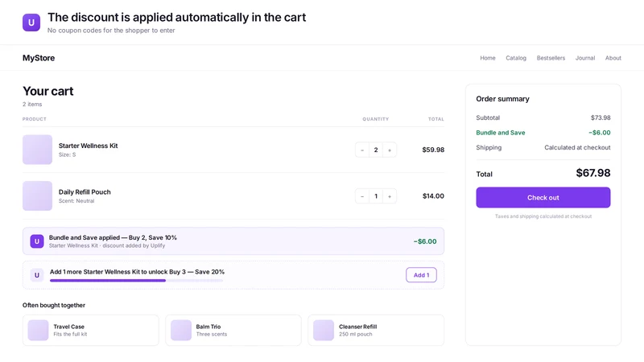Decrease Starter Wellness Kit quantity

tap(361, 150)
